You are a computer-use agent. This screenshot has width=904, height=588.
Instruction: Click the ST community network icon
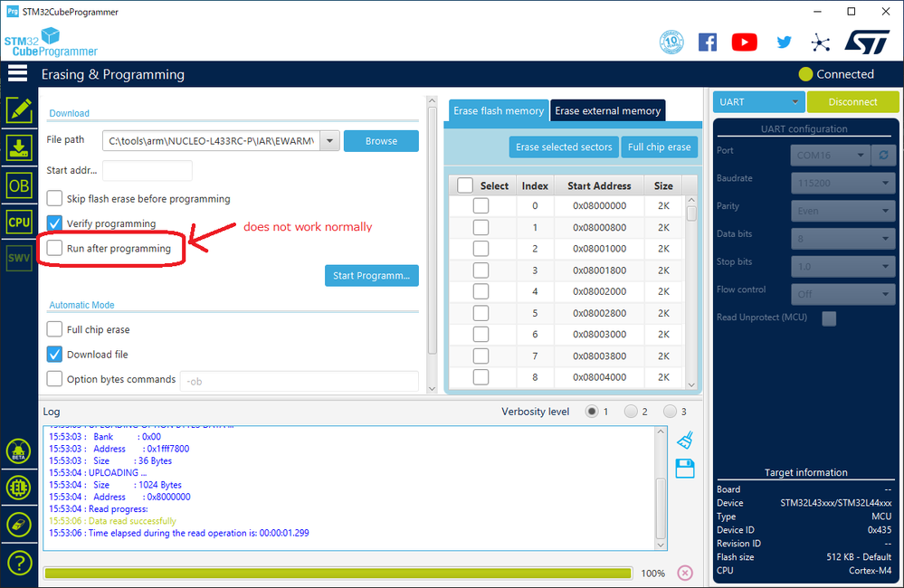click(821, 43)
